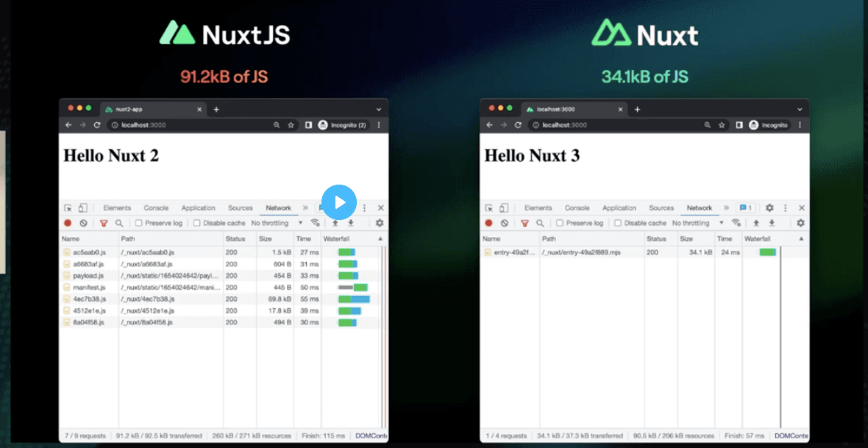Select payload.js request row
The width and height of the screenshot is (868, 448).
[x=221, y=276]
